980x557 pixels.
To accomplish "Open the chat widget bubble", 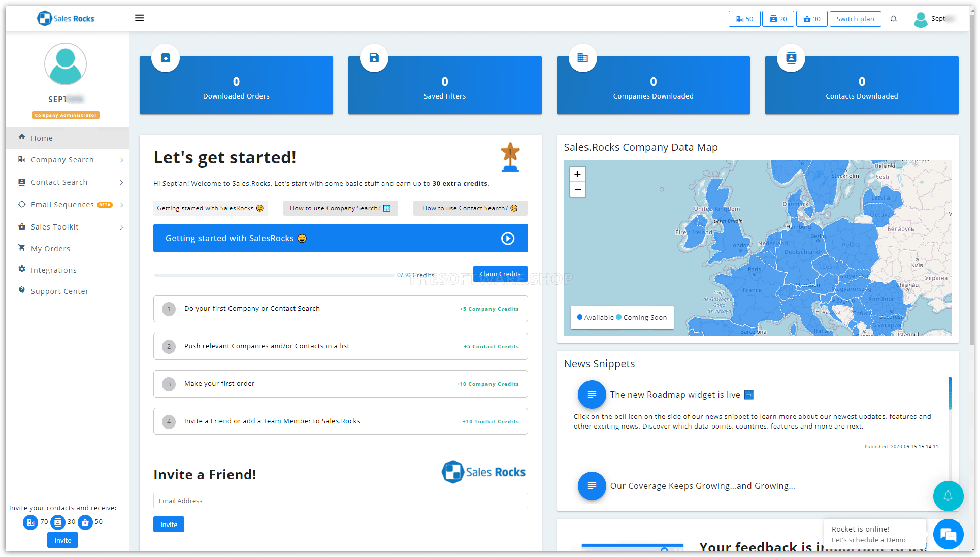I will (x=949, y=534).
